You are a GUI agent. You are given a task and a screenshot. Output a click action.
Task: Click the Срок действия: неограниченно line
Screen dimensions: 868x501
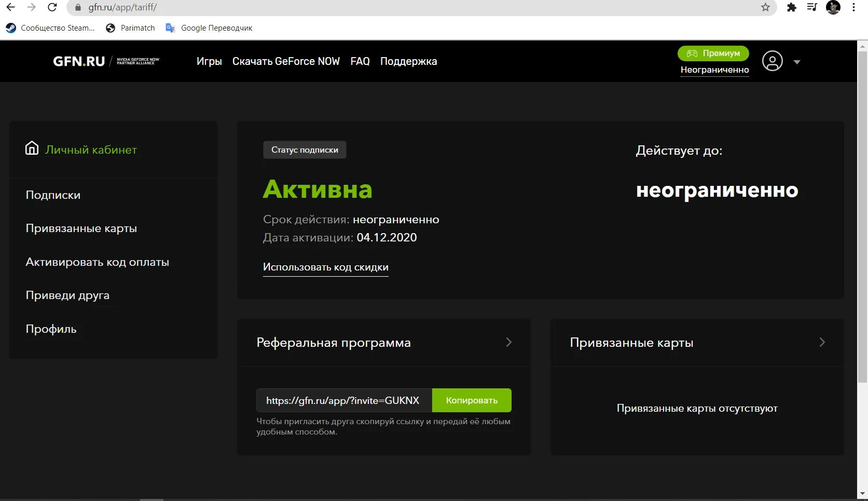pos(351,220)
